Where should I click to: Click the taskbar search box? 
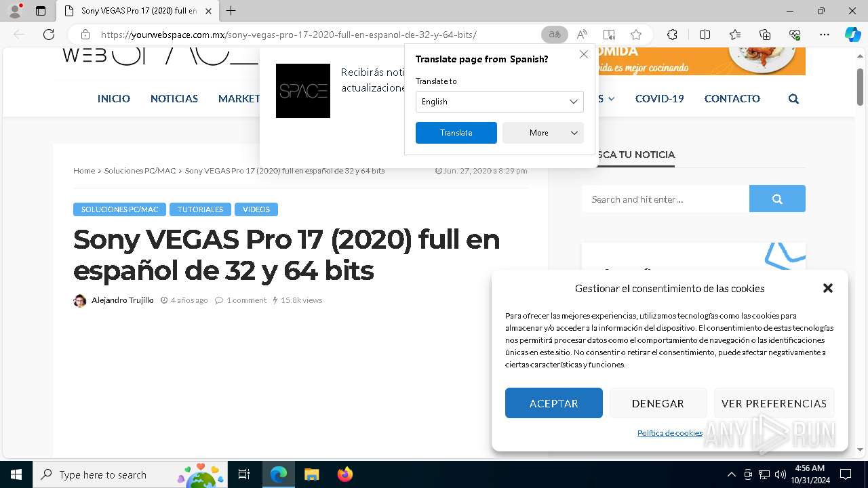[130, 474]
